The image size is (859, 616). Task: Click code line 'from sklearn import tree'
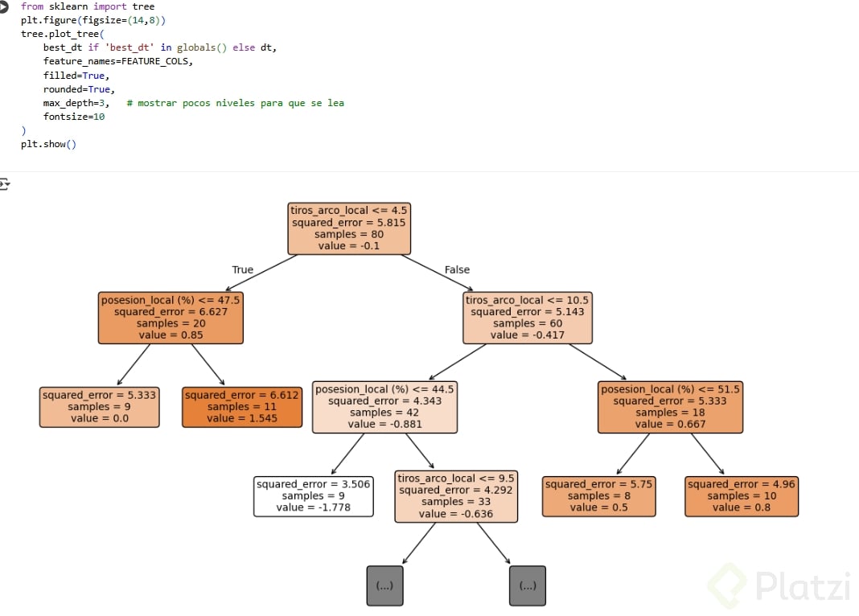click(88, 6)
